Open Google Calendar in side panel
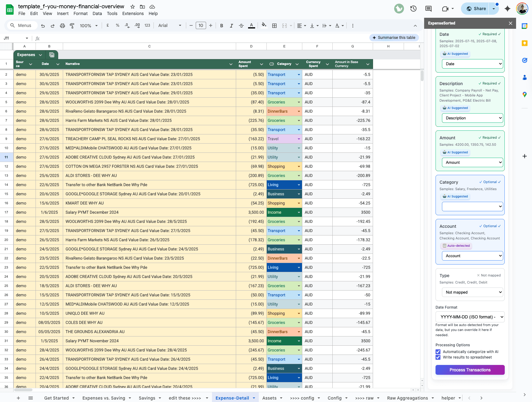The image size is (532, 402). (525, 26)
